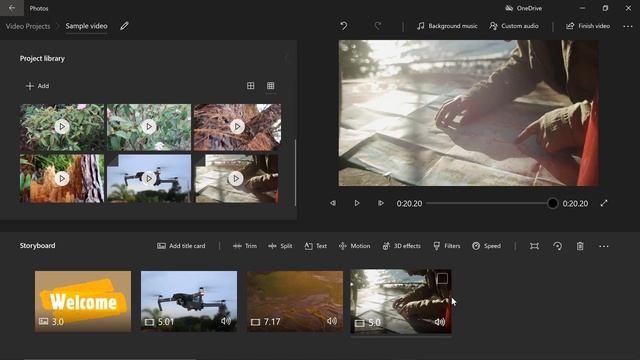Mute audio on the 7.17 clip
Screen dimensions: 640x360
332,321
